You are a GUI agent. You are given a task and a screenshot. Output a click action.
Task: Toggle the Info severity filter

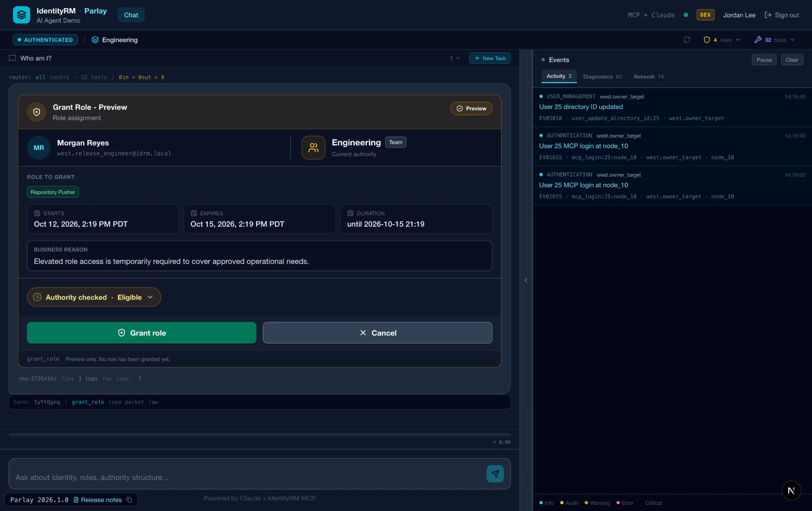coord(546,503)
